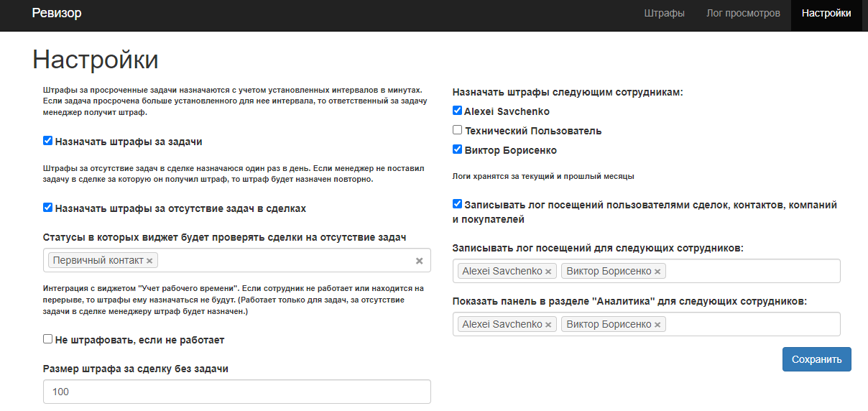
Task: Remove Alexei Savchenko from Аналитика panel list
Action: click(548, 325)
